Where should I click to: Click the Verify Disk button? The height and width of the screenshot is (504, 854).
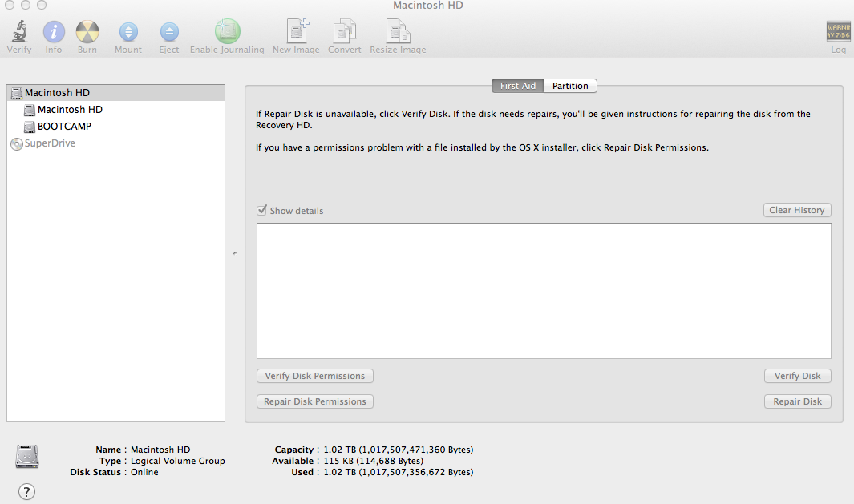(797, 376)
